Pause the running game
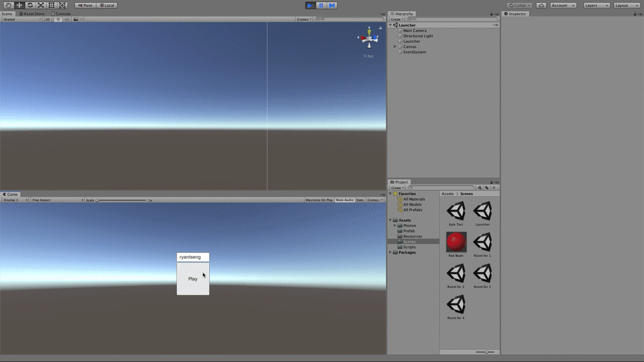 (321, 5)
